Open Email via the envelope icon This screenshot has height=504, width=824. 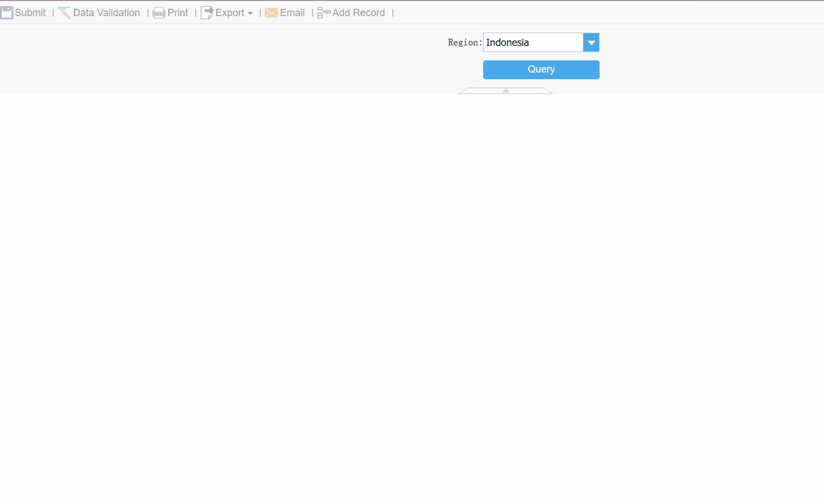point(271,12)
